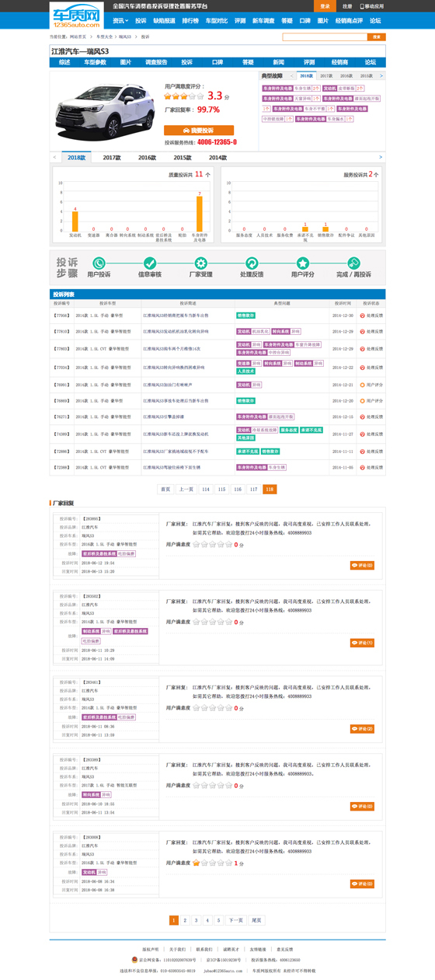Go to complaint list page 117
The height and width of the screenshot is (980, 435).
pyautogui.click(x=253, y=490)
